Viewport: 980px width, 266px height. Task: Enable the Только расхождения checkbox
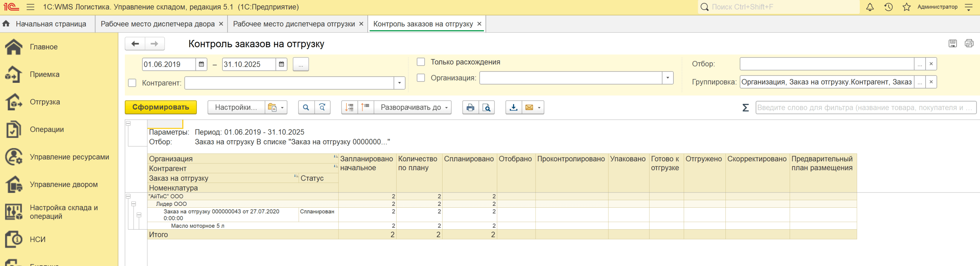coord(421,62)
